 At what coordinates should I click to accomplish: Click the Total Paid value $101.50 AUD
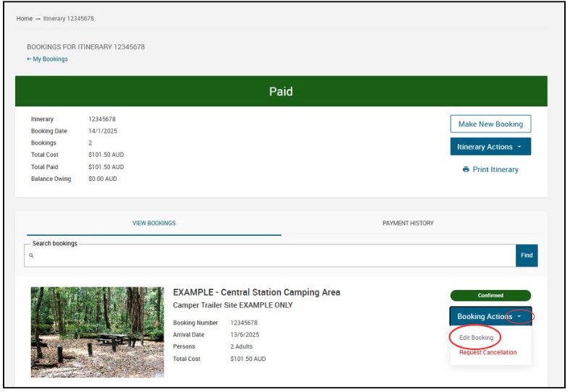point(106,167)
